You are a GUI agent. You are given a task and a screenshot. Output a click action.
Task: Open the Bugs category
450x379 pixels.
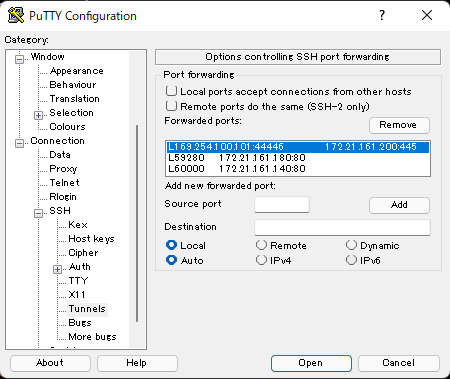80,323
